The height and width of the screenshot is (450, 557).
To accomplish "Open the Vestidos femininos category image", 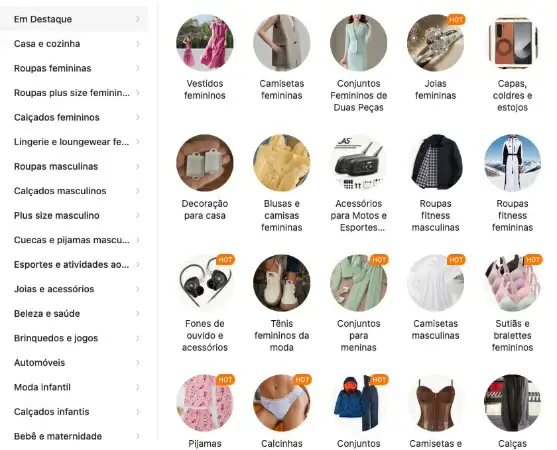I will [x=205, y=43].
